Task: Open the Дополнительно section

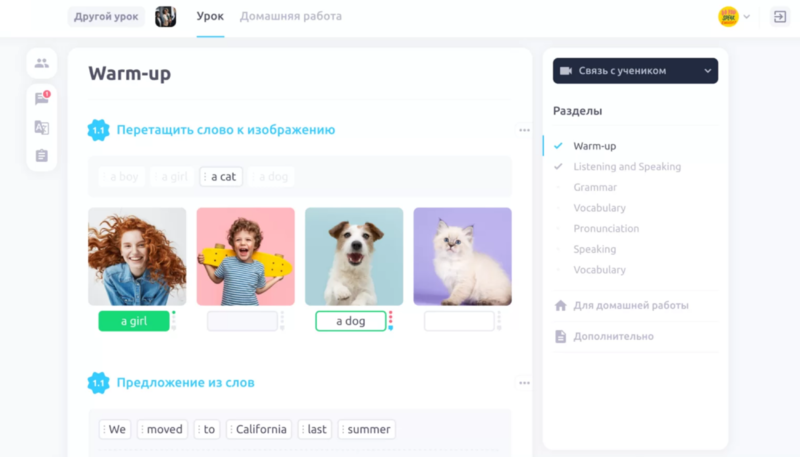Action: [x=613, y=336]
